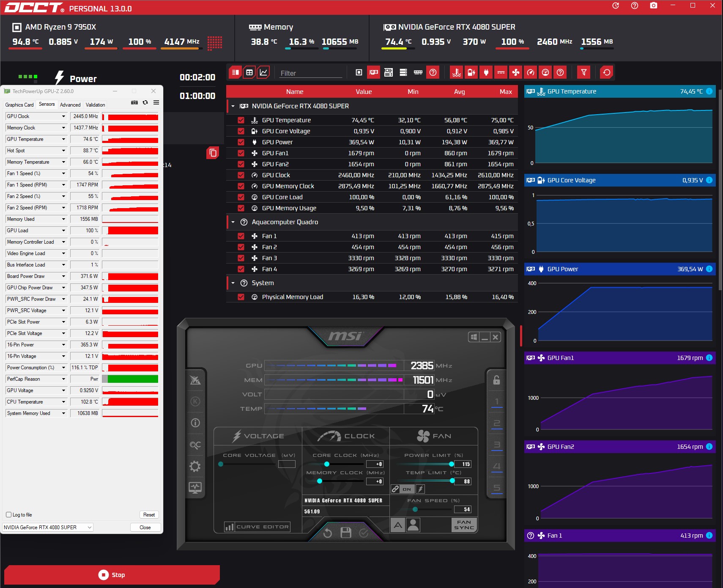The height and width of the screenshot is (588, 723).
Task: Uncheck the GPU Temperature sensor checkbox
Action: point(241,120)
